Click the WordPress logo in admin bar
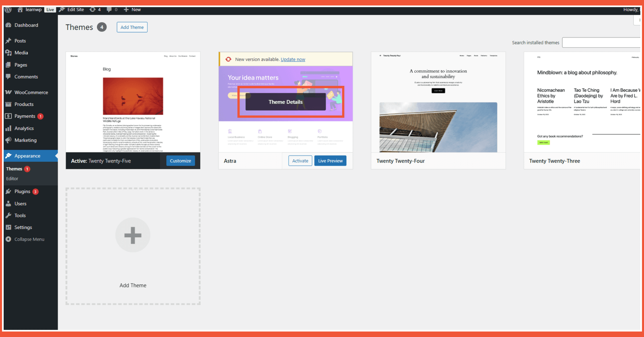The image size is (644, 337). [x=8, y=10]
